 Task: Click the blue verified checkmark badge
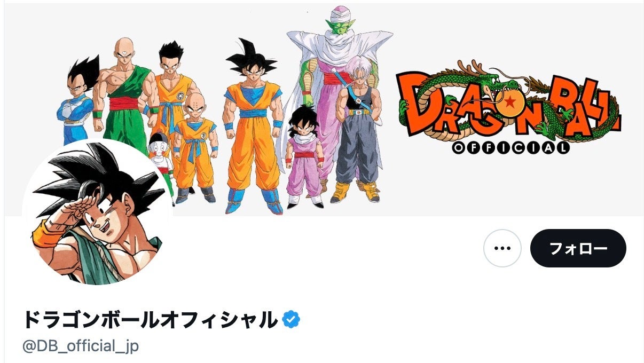click(x=291, y=319)
